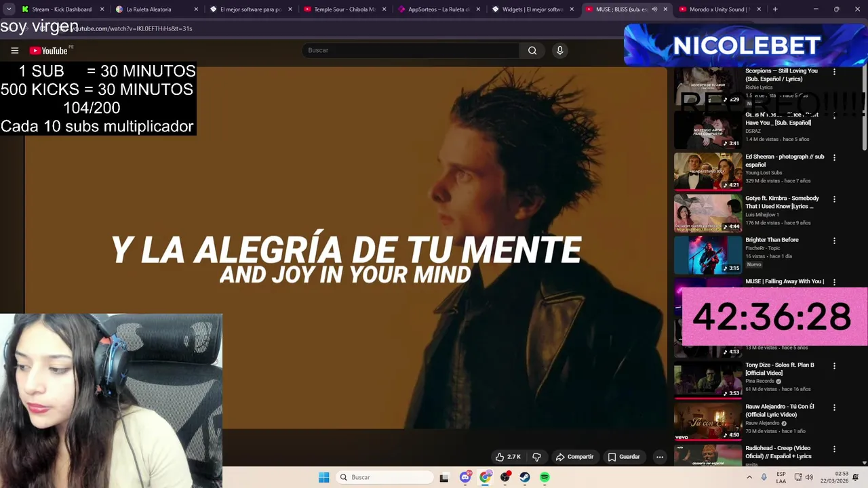
Task: Open Gotye Somebody That I Used Know video
Action: point(782,202)
